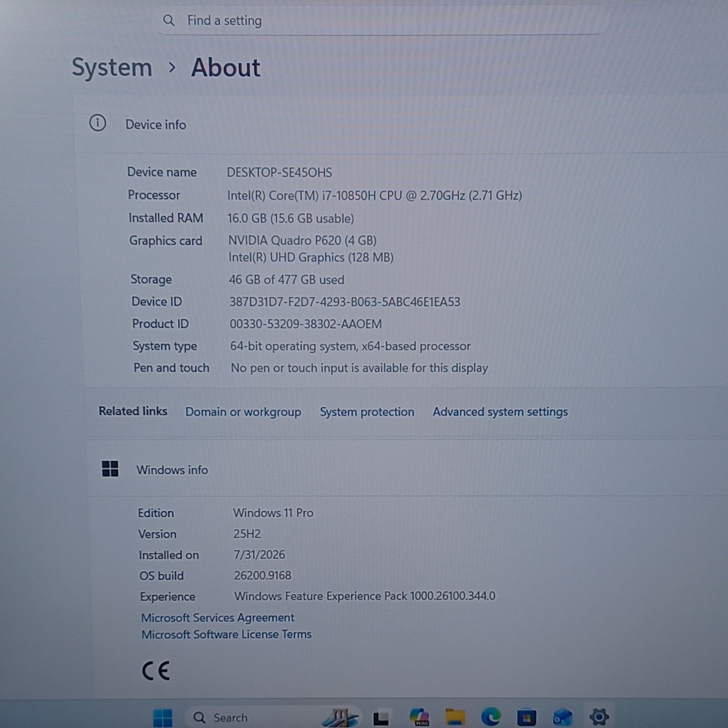
Task: Click device name DESKTOP-SE45OHS
Action: [x=280, y=173]
